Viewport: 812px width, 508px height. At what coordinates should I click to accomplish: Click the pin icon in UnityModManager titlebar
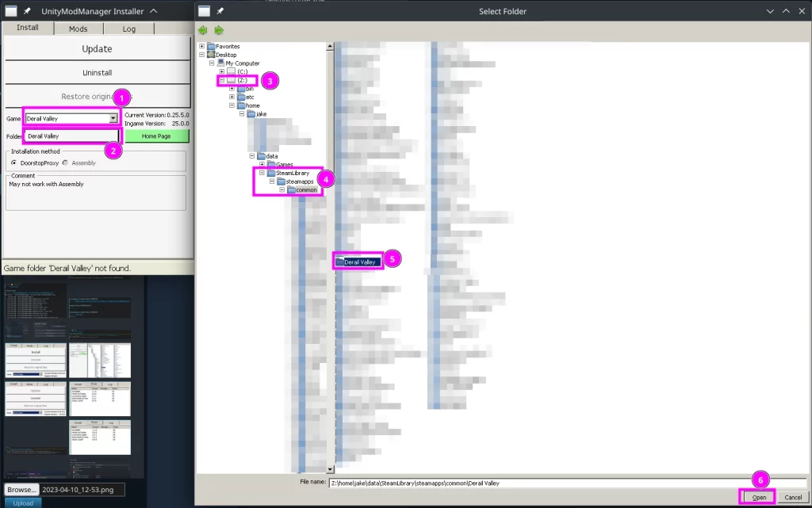(28, 11)
